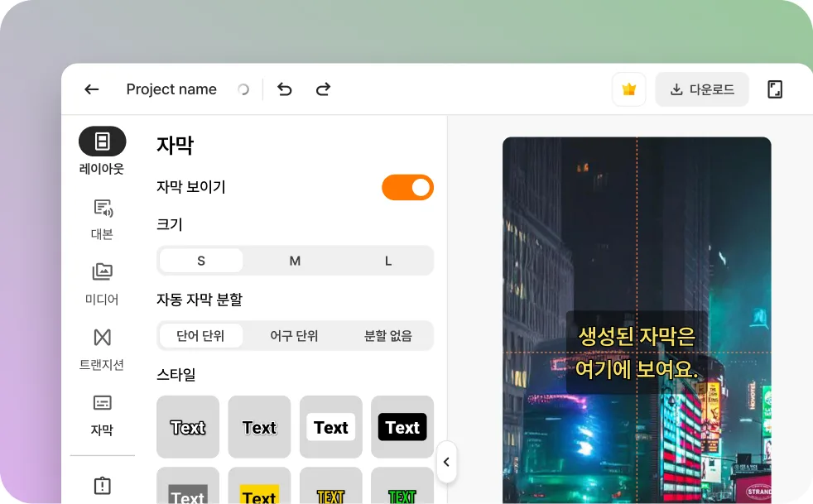Choose 어구 단위 split option

295,335
